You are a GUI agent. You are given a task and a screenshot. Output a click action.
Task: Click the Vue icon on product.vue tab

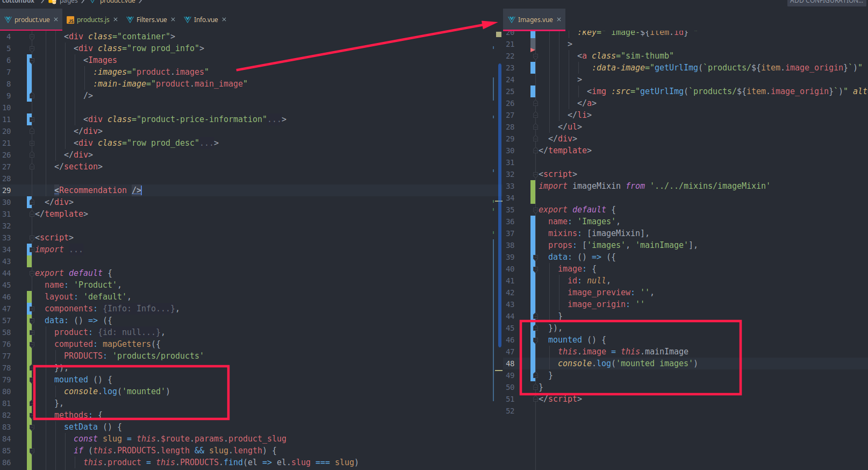click(x=8, y=20)
